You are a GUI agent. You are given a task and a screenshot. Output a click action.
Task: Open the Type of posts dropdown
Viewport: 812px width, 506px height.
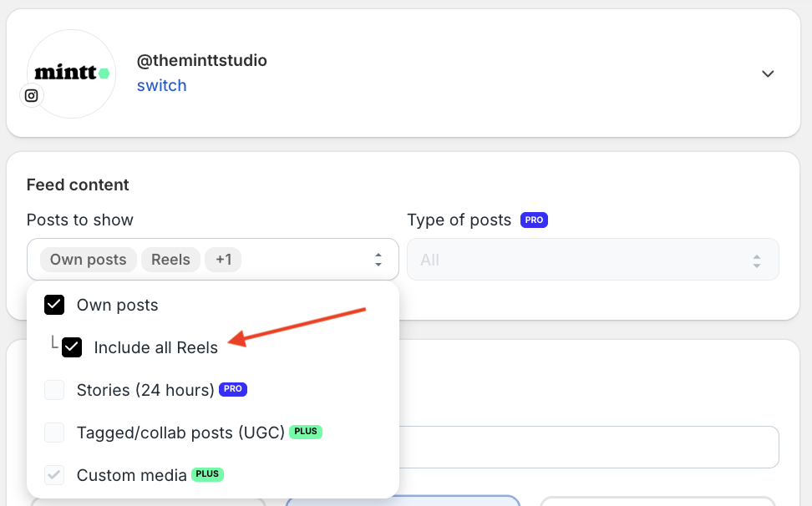(x=593, y=260)
